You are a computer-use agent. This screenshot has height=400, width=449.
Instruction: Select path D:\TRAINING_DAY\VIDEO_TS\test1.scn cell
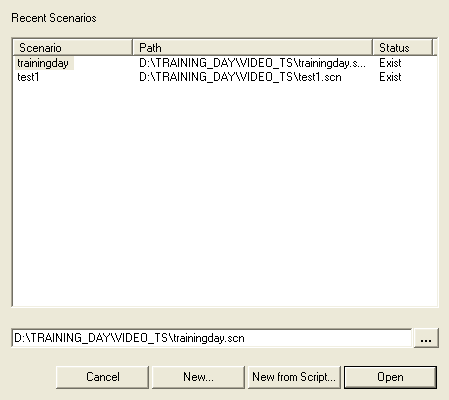[240, 77]
